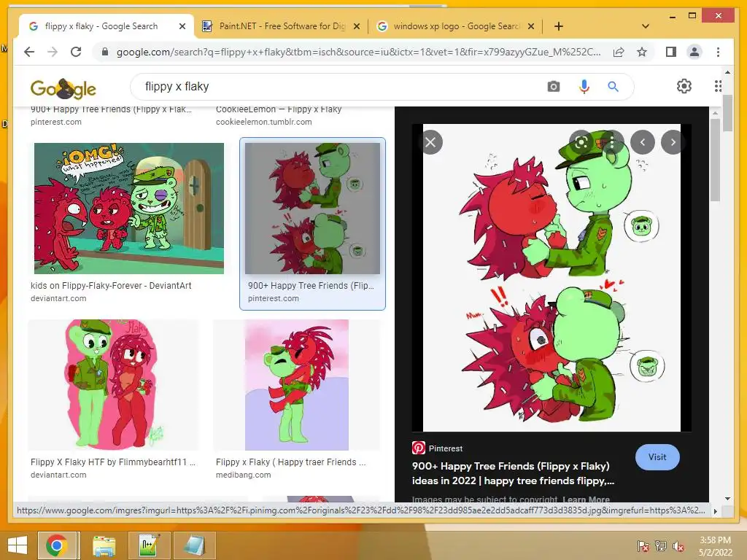This screenshot has width=747, height=560.
Task: Show previous image in preview
Action: (643, 142)
